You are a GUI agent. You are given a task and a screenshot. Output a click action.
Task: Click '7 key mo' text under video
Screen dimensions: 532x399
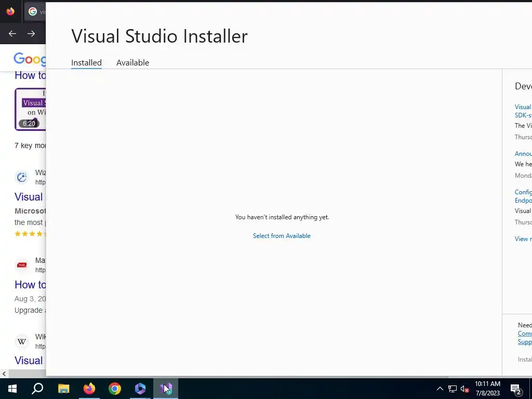(x=30, y=145)
